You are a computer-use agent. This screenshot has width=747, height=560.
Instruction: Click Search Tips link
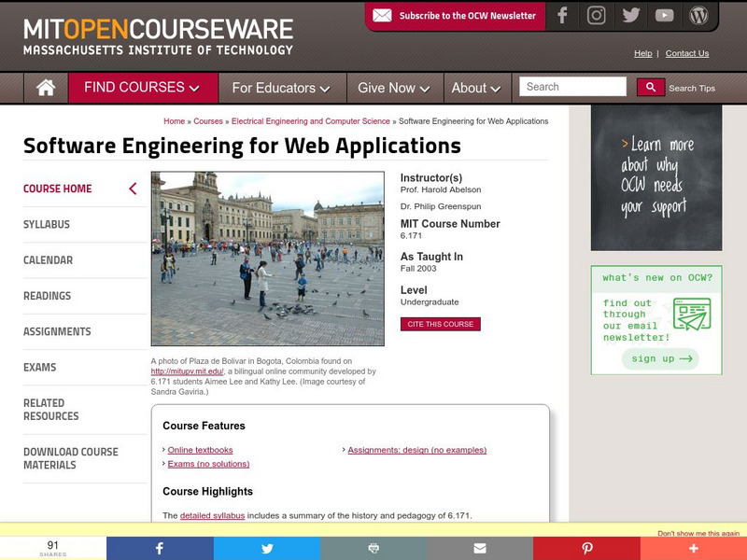692,88
